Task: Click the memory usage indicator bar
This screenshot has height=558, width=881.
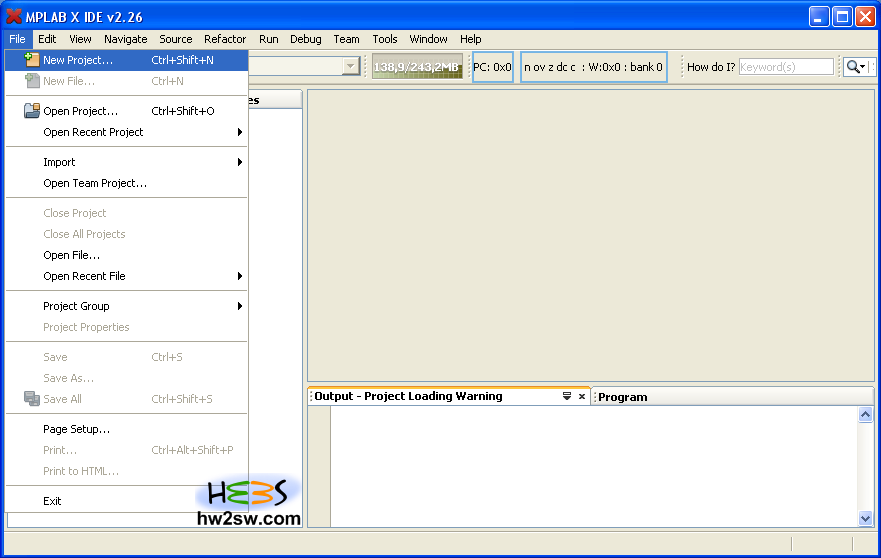Action: (x=417, y=67)
